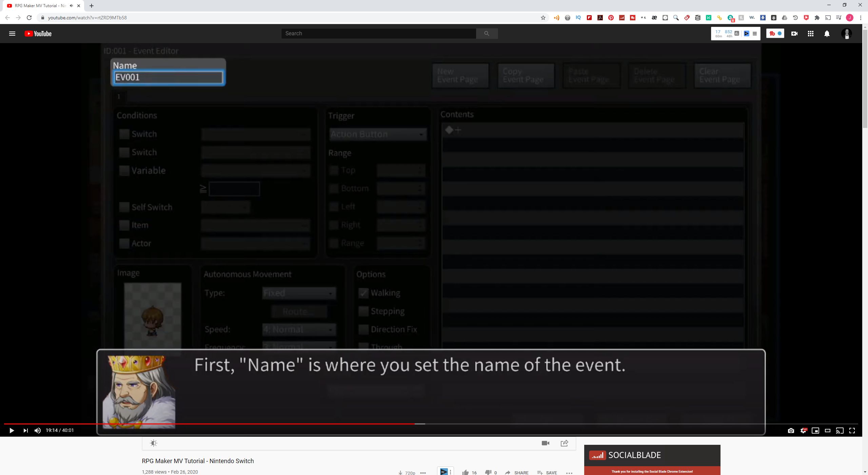This screenshot has width=868, height=475.
Task: Toggle theater mode
Action: (x=828, y=431)
